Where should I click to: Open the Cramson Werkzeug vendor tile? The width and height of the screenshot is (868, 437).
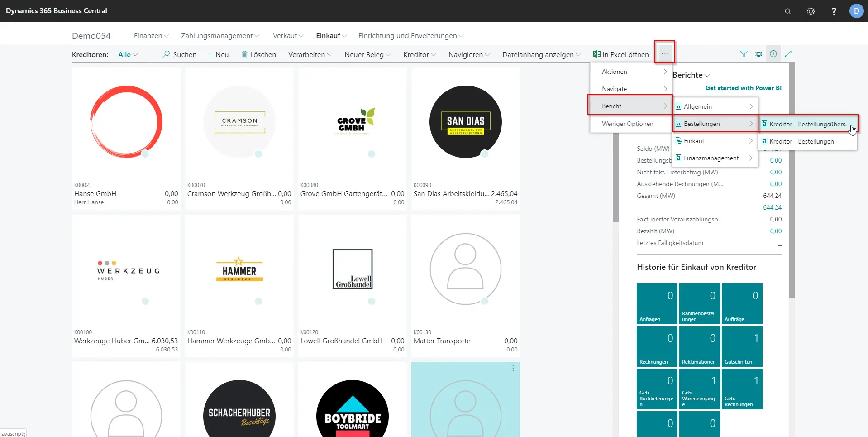[x=239, y=139]
